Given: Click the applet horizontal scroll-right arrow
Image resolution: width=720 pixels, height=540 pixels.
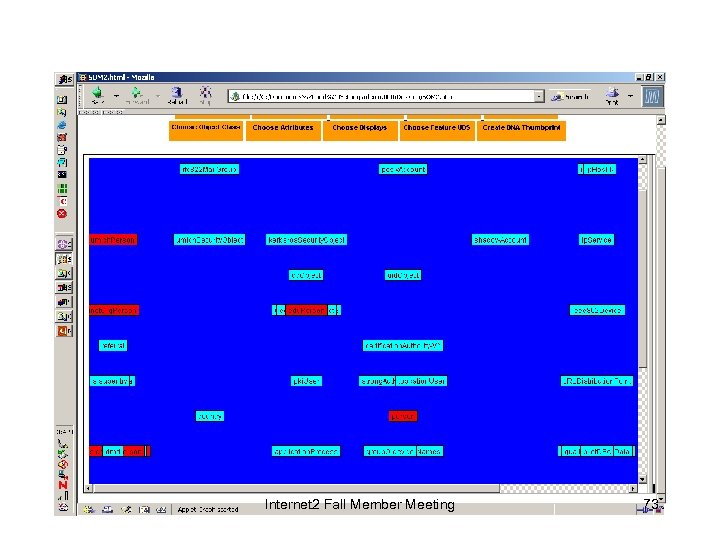Looking at the screenshot, I should click(x=634, y=489).
